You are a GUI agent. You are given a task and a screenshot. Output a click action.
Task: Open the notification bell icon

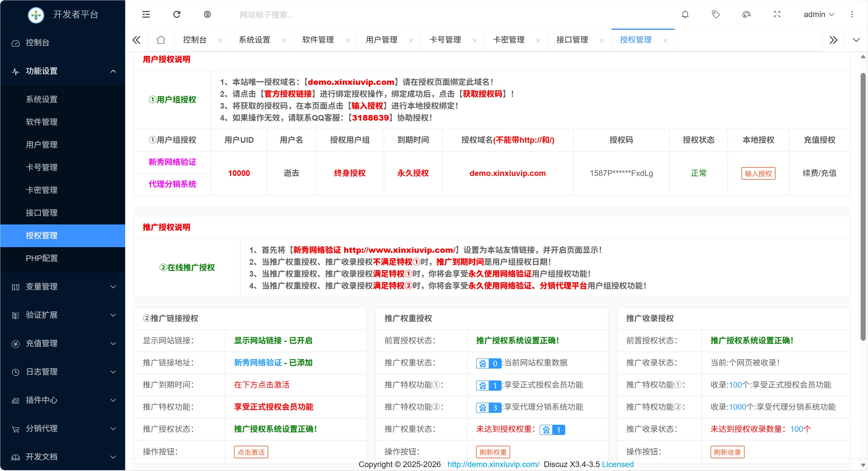(x=685, y=14)
